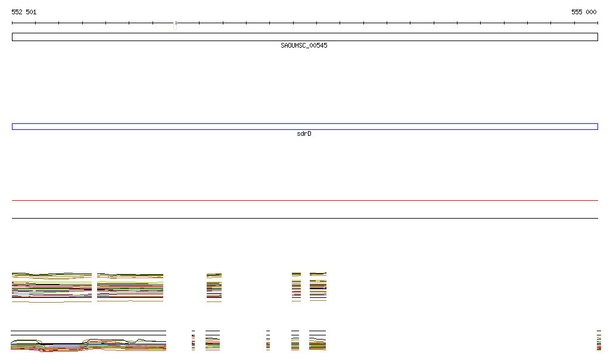Click the 552 501 start coordinate
The width and height of the screenshot is (610, 364).
(24, 12)
